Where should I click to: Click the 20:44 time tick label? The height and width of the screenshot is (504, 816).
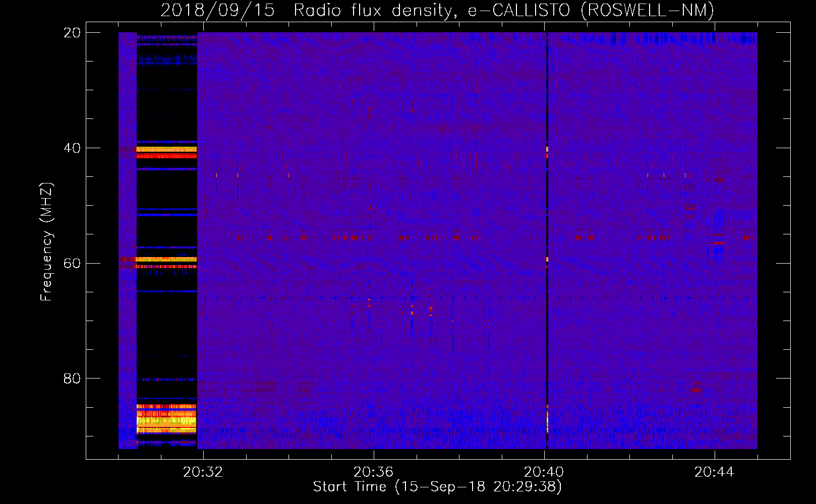[715, 472]
